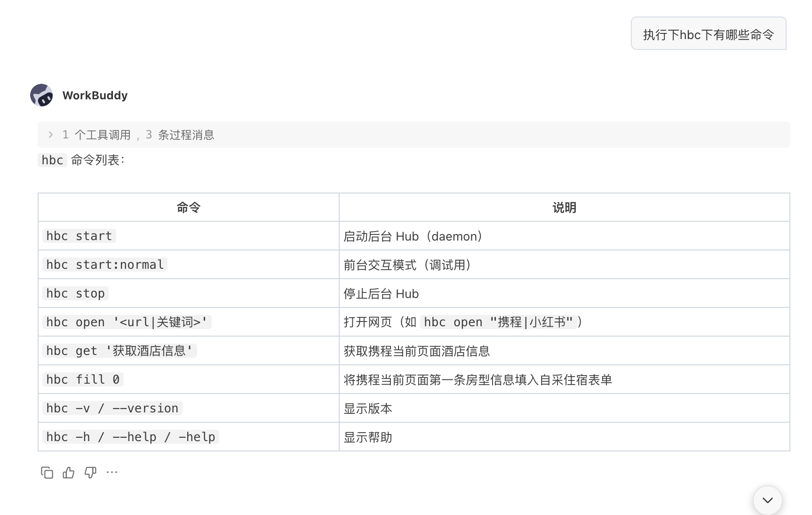Select the "hbc open" command snippet

pos(126,322)
